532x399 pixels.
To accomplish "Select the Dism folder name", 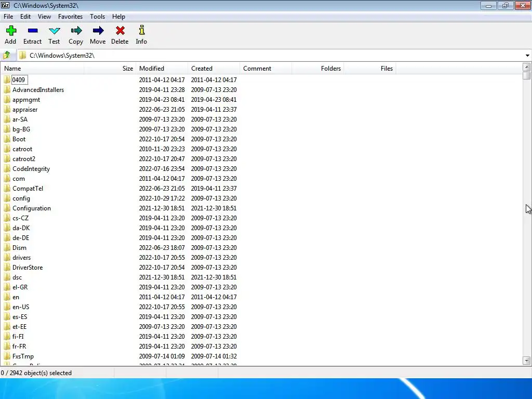I will click(19, 247).
